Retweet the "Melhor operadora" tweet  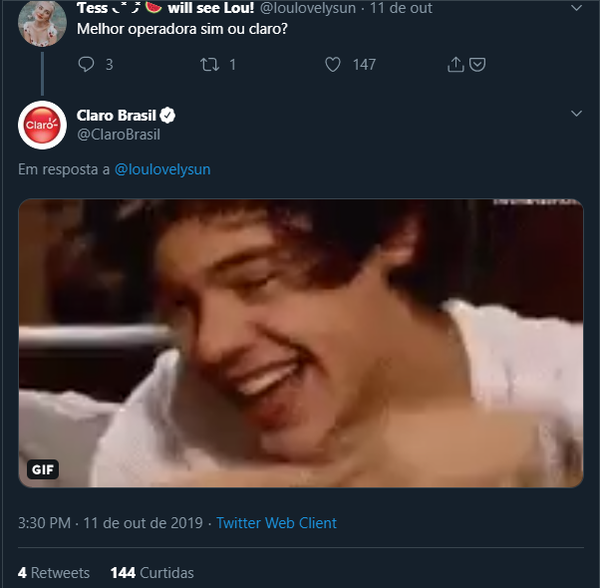[210, 64]
